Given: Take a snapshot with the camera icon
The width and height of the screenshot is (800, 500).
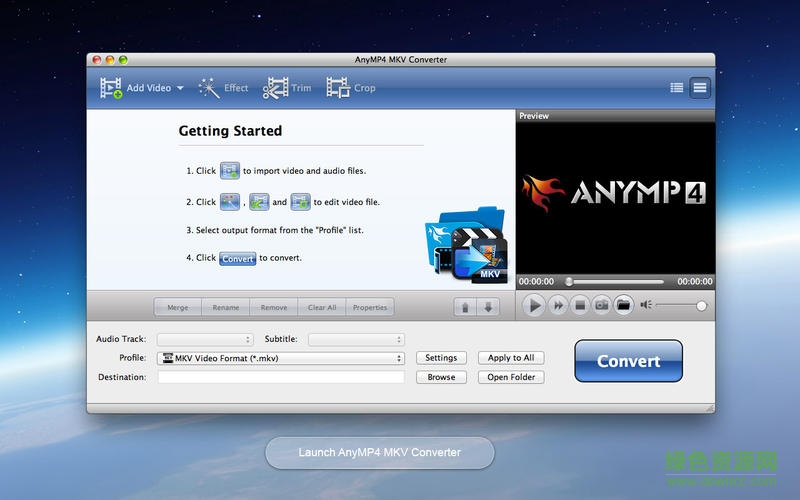Looking at the screenshot, I should tap(602, 306).
